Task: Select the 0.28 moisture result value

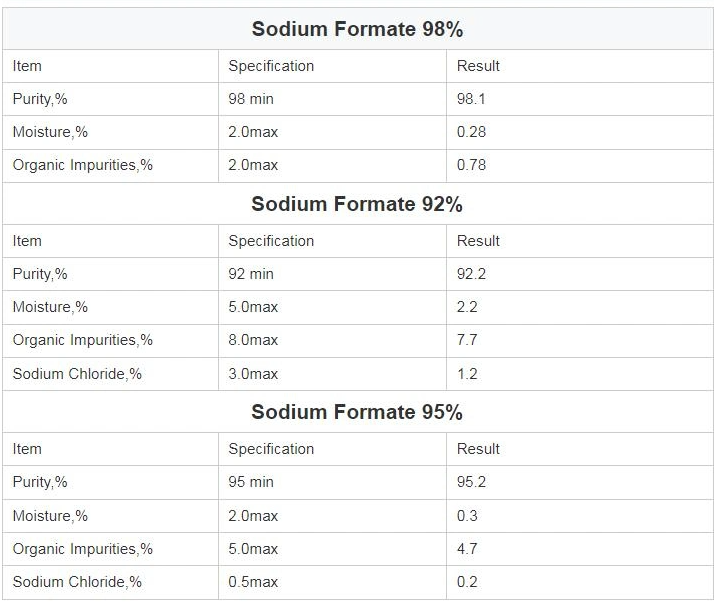Action: click(471, 132)
